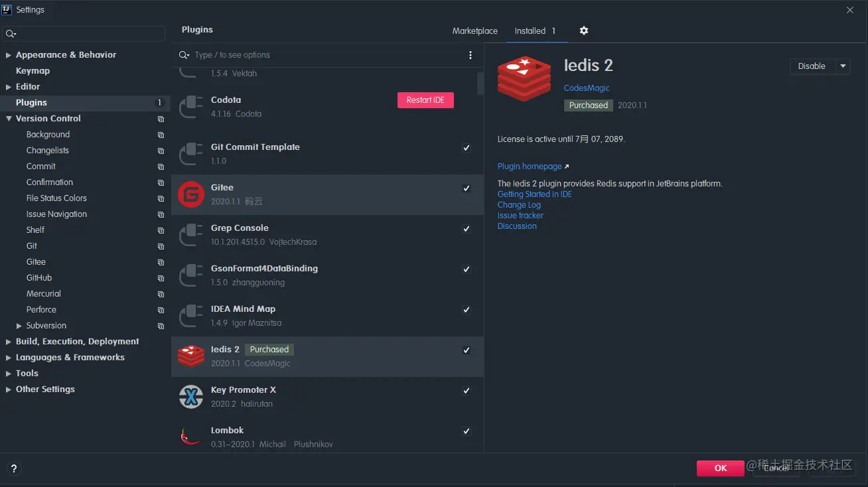This screenshot has width=868, height=487.
Task: Uncheck the Gitee plugin checkbox
Action: point(467,188)
